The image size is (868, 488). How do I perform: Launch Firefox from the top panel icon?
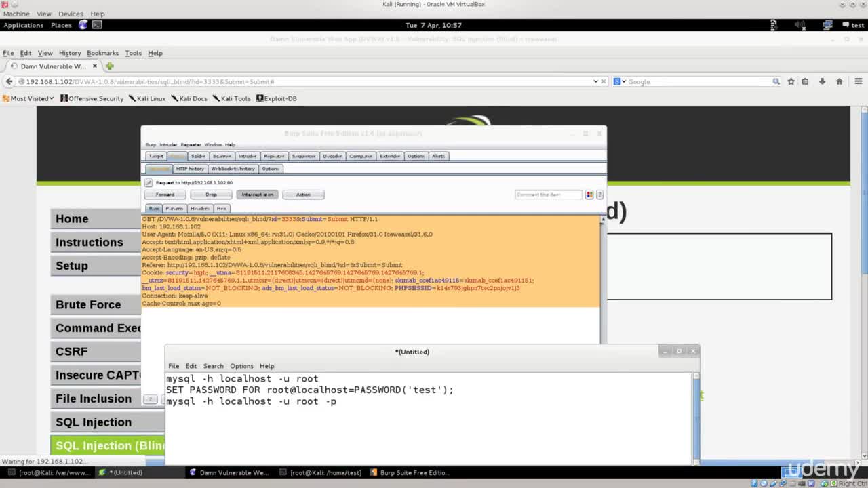pyautogui.click(x=83, y=24)
